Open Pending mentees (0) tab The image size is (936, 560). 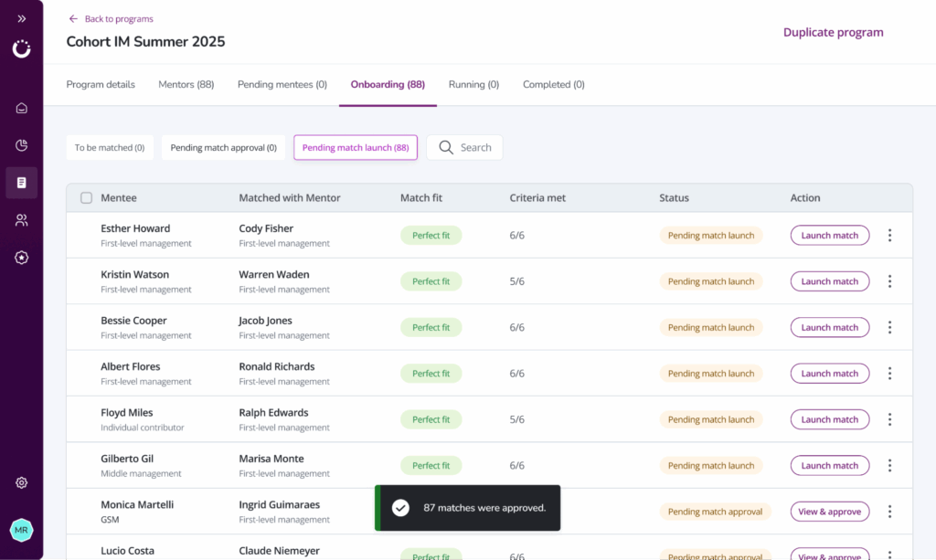pos(282,84)
